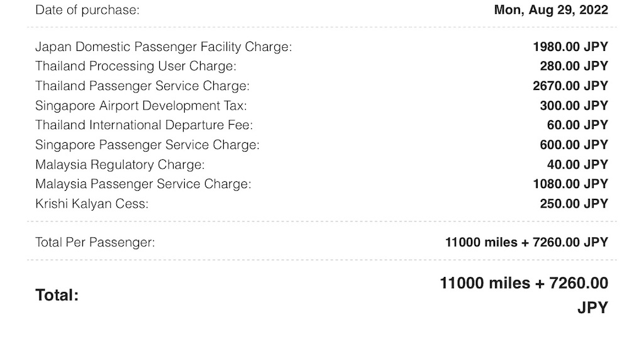This screenshot has width=644, height=343.
Task: Select the 300.00 JPY amount
Action: 574,106
